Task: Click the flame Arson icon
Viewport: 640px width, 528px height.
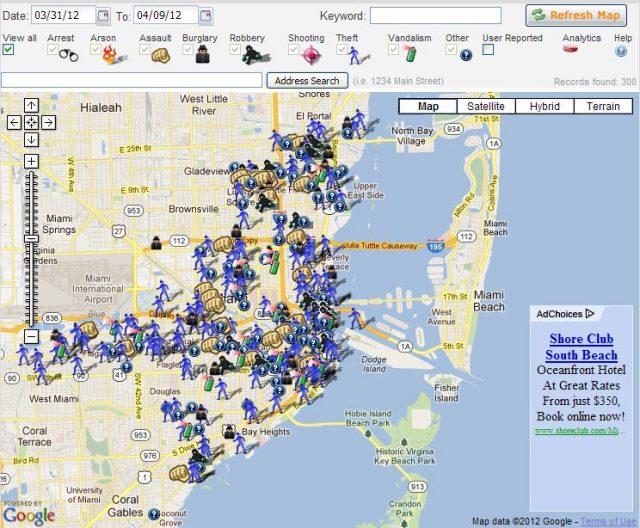Action: point(111,55)
